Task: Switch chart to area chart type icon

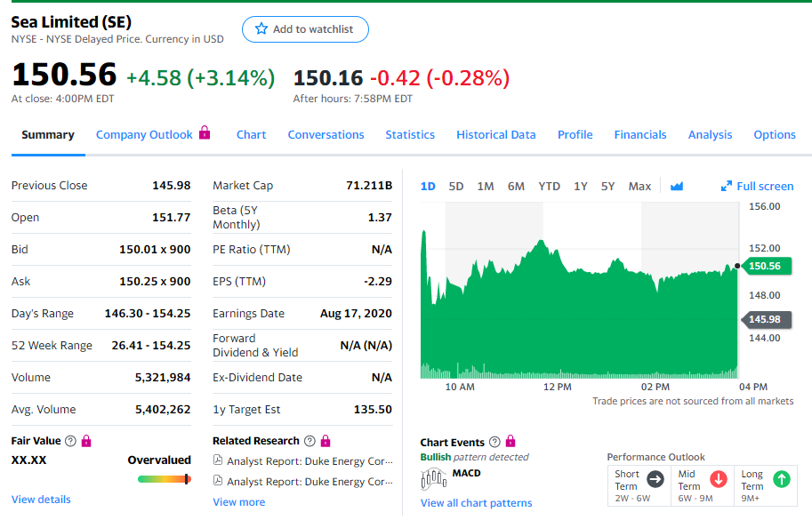Action: (x=677, y=186)
